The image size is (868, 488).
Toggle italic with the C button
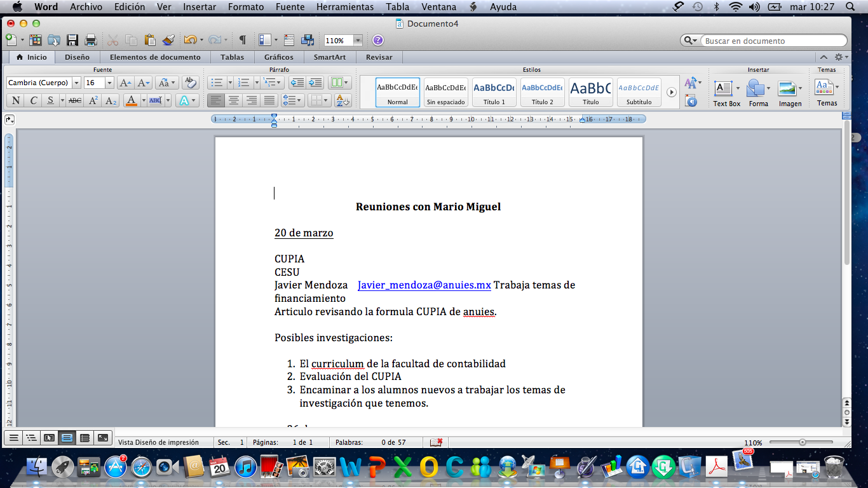33,100
